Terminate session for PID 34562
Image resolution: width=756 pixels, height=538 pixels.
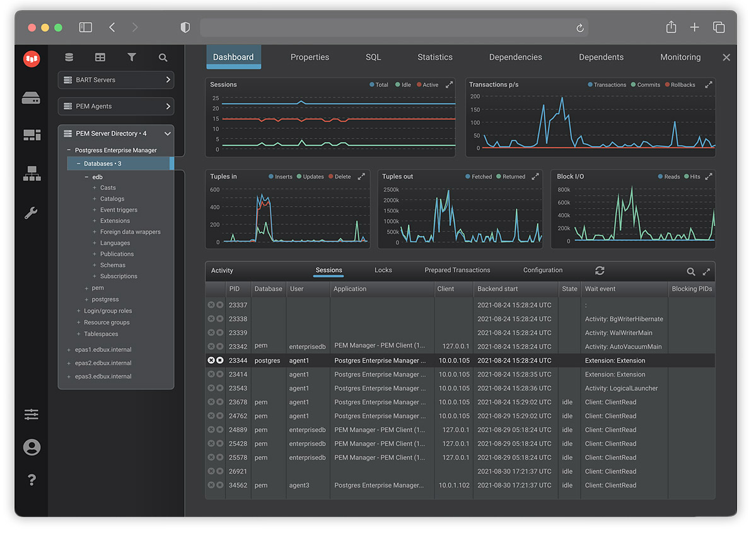[211, 486]
